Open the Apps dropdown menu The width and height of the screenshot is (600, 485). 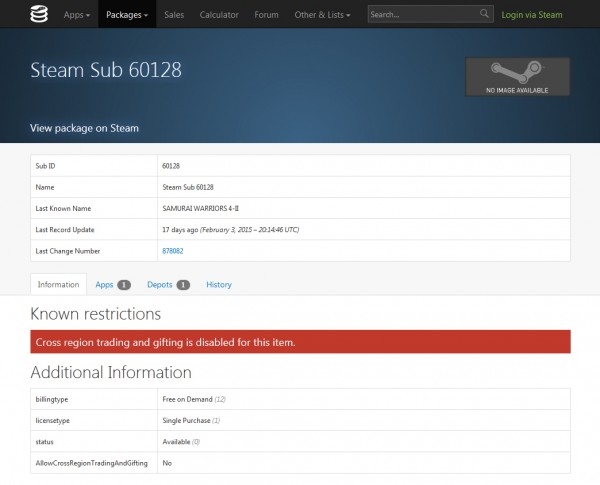[76, 15]
